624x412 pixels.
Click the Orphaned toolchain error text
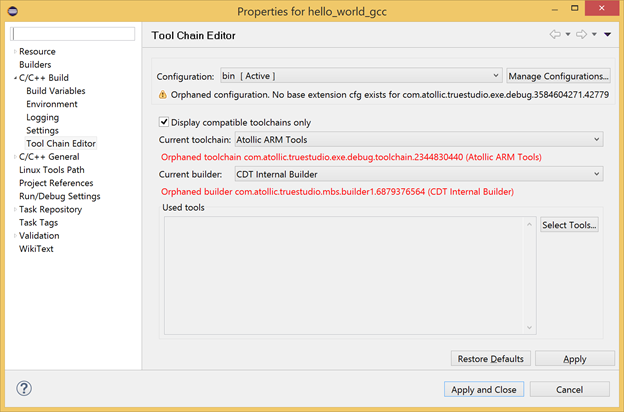pyautogui.click(x=351, y=157)
